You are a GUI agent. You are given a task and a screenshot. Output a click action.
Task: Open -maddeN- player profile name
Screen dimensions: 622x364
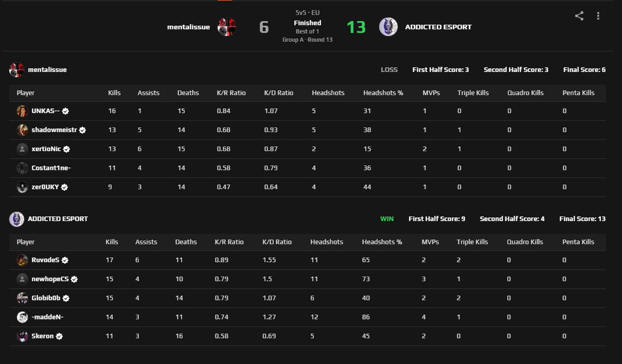click(47, 317)
